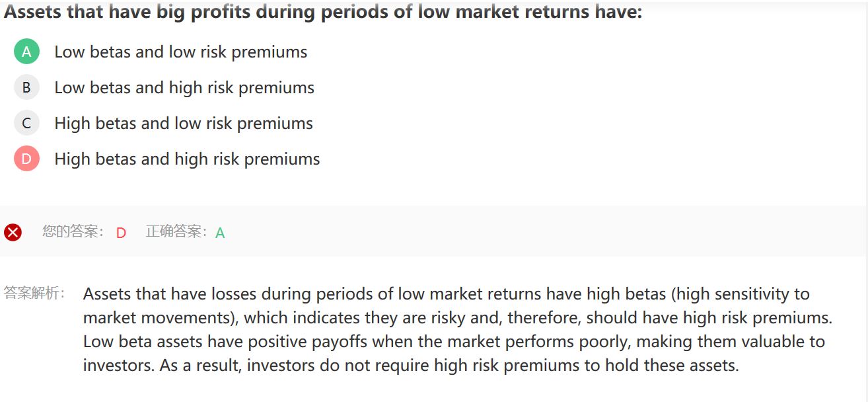The height and width of the screenshot is (402, 868).
Task: Click the 您的答案 label
Action: (73, 231)
